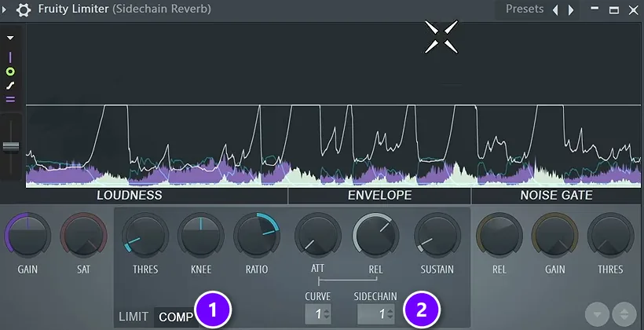The height and width of the screenshot is (330, 644).
Task: Click the noise gate REL knob
Action: [499, 236]
